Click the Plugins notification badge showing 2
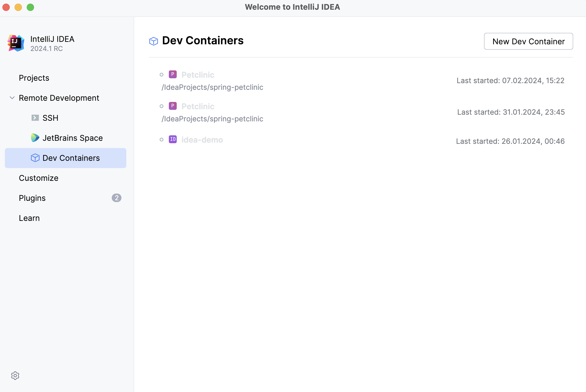586x392 pixels. click(117, 198)
